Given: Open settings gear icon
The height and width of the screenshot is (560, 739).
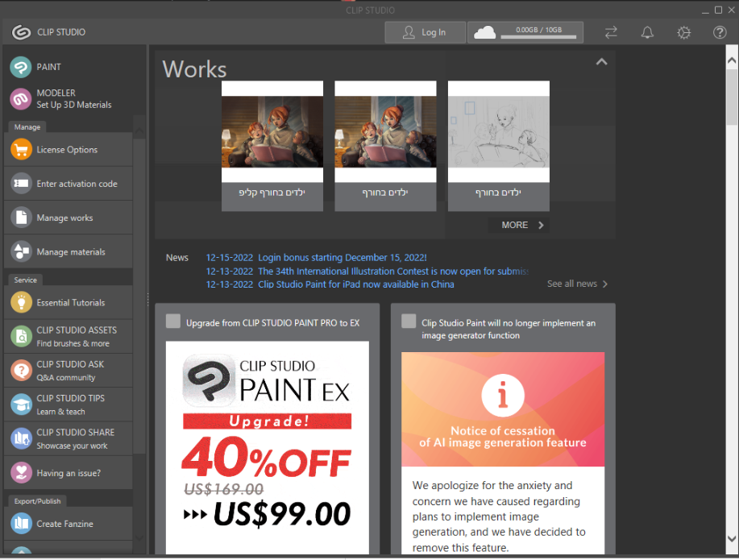Looking at the screenshot, I should tap(683, 32).
